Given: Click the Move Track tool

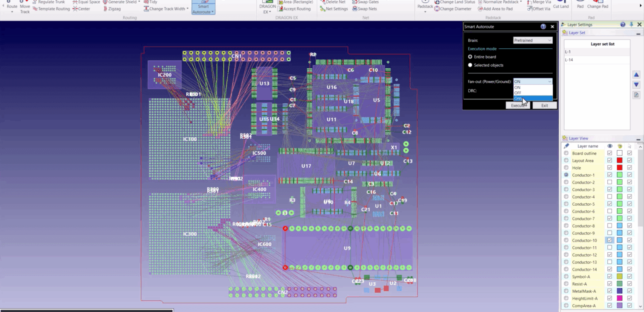Looking at the screenshot, I should click(25, 7).
